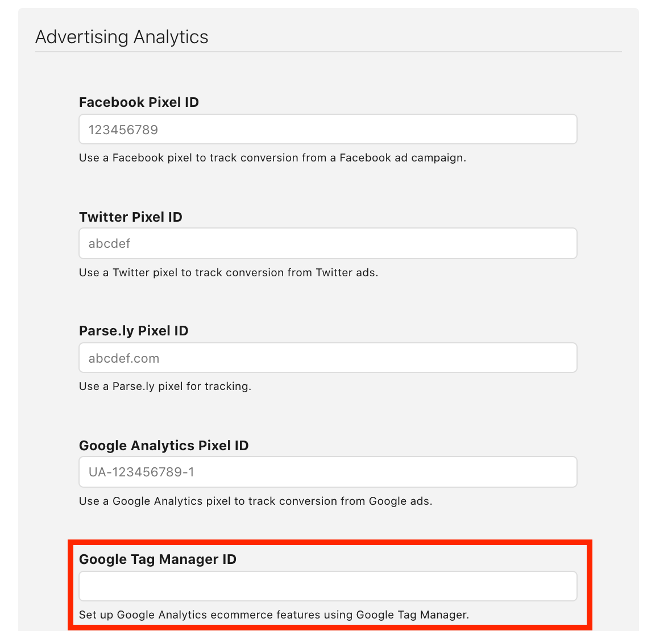This screenshot has height=631, width=672.
Task: Click the divider line under Advertising Analytics
Action: tap(328, 52)
